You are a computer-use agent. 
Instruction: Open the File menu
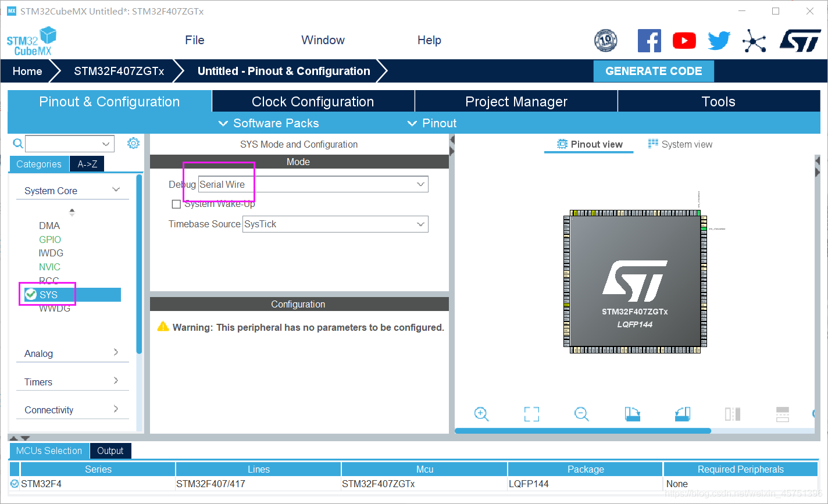(x=195, y=40)
